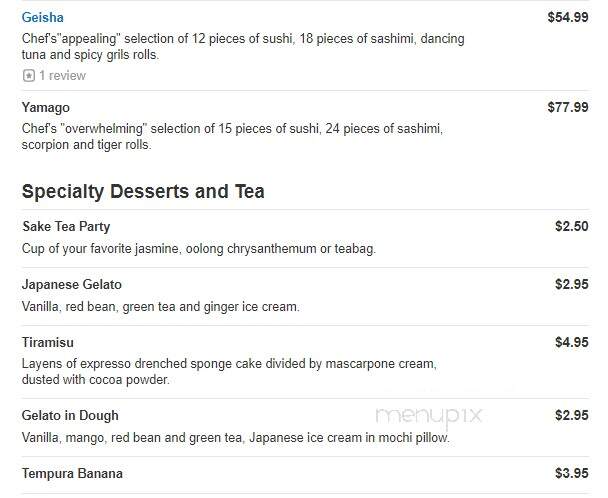The height and width of the screenshot is (498, 608).
Task: Click the Tiramisu price $4.95
Action: click(x=572, y=342)
